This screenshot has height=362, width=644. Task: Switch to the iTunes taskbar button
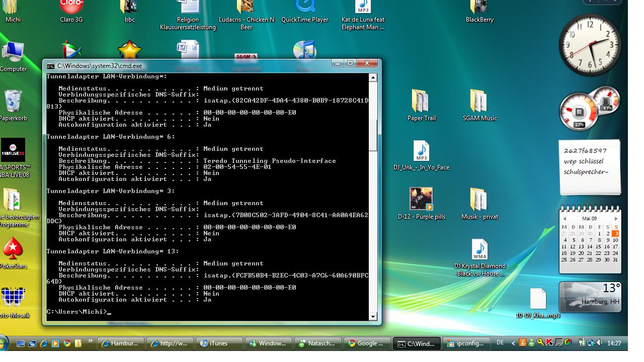[219, 343]
